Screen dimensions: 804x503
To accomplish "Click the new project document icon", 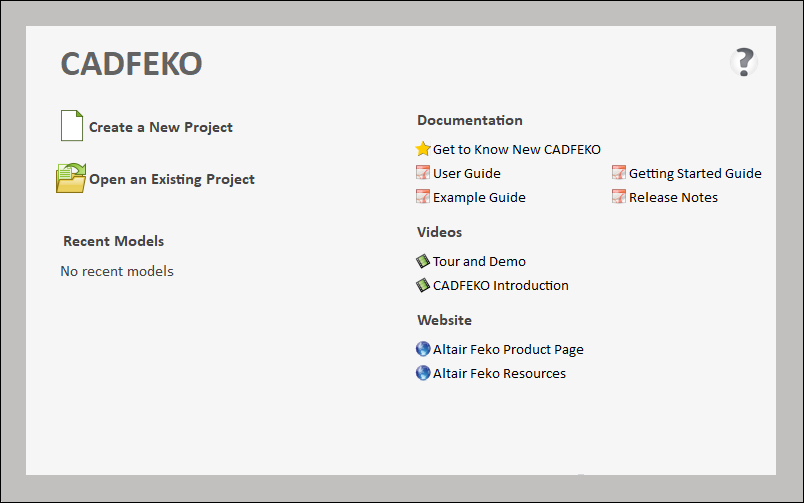I will pos(72,126).
